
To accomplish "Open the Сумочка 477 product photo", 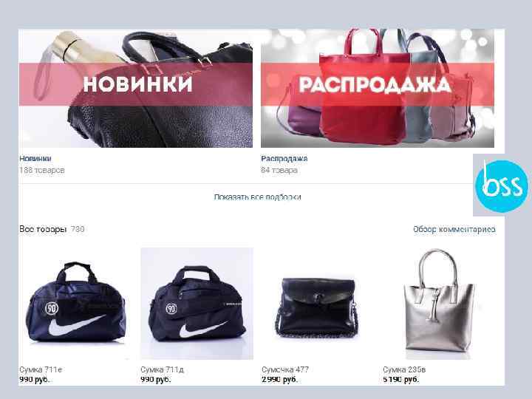I will tap(318, 304).
